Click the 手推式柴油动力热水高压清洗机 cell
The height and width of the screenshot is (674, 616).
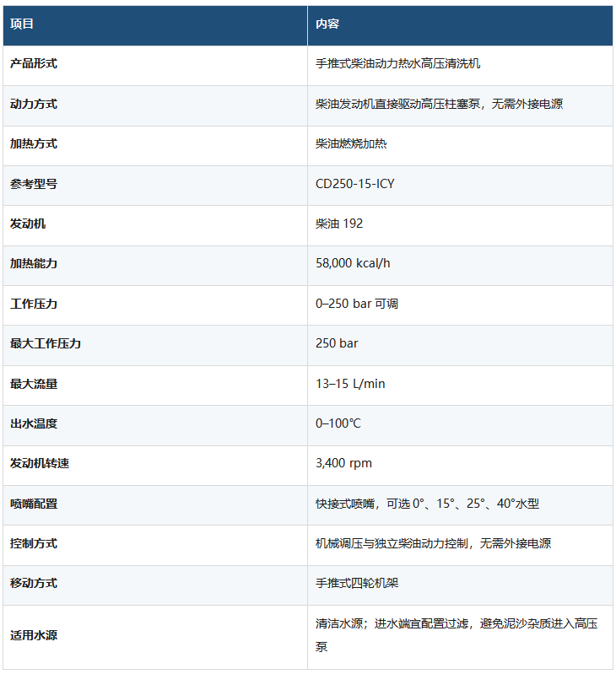(460, 65)
